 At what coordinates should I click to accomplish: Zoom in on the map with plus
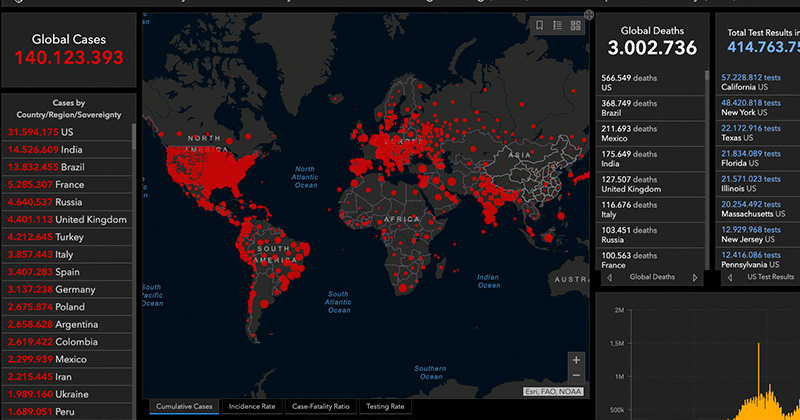pos(575,359)
